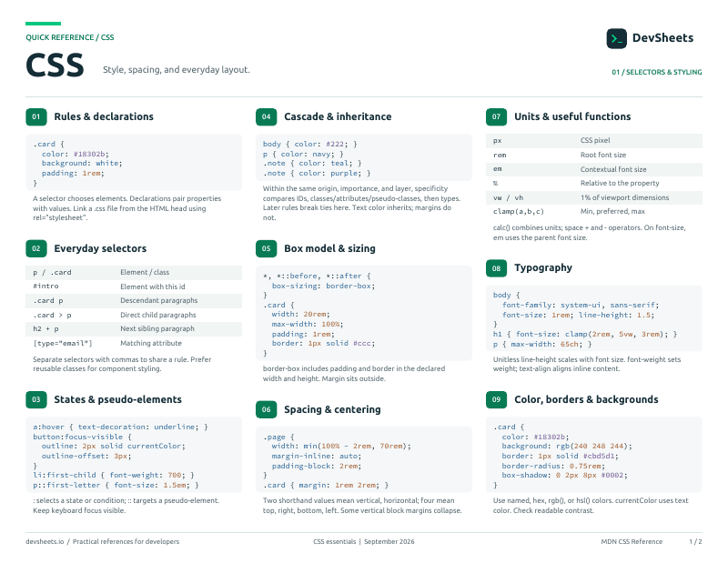Image resolution: width=728 pixels, height=563 pixels.
Task: Click the QUICK REFERENCE / CSS breadcrumb
Action: click(x=70, y=37)
